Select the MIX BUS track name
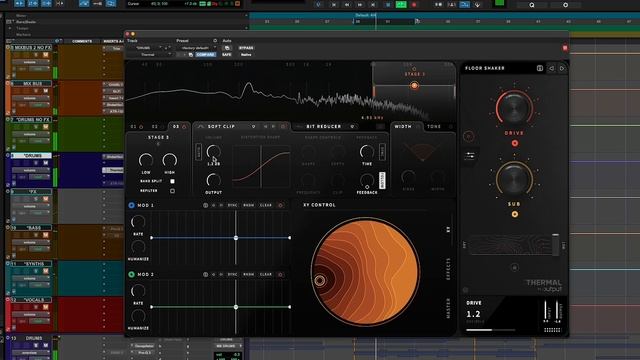This screenshot has height=360, width=640. coord(33,83)
